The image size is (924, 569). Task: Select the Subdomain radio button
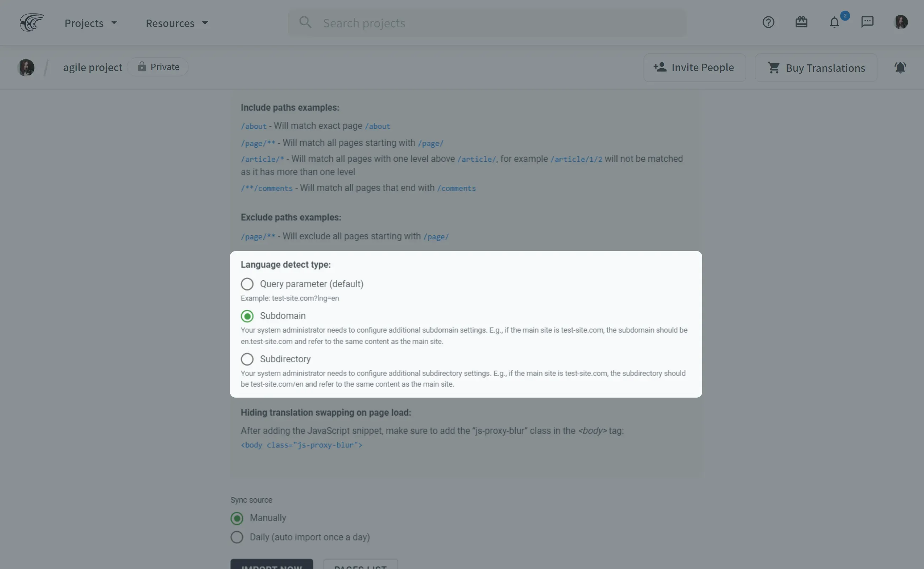tap(247, 315)
